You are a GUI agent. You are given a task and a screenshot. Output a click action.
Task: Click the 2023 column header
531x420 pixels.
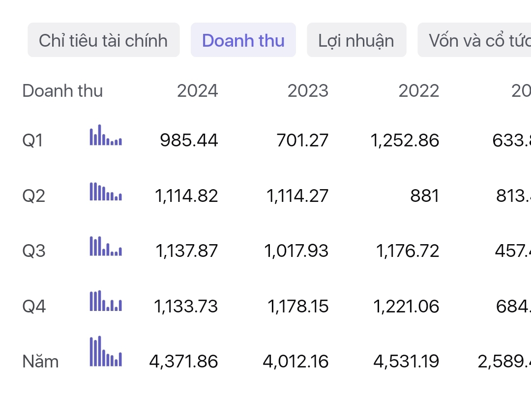pos(308,91)
